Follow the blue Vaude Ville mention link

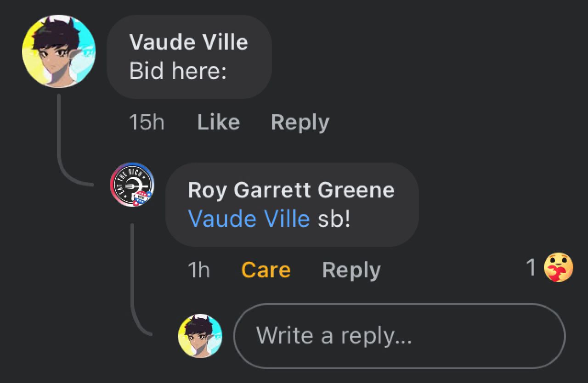point(249,219)
